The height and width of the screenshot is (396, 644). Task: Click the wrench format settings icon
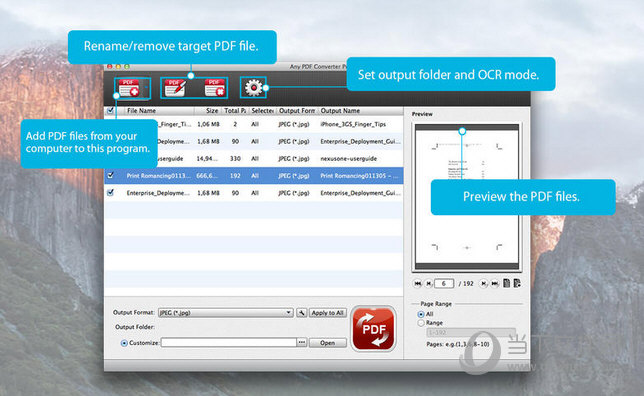point(301,313)
